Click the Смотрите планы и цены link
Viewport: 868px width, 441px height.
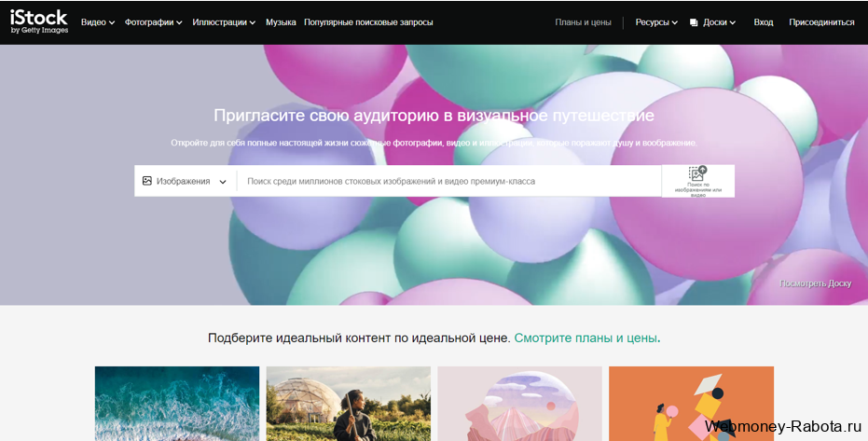[586, 338]
